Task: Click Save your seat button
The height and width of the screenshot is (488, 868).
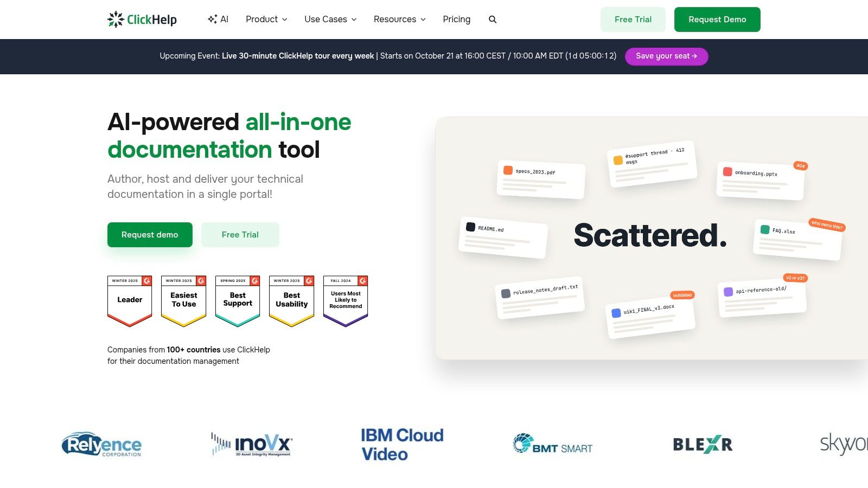Action: click(x=666, y=56)
